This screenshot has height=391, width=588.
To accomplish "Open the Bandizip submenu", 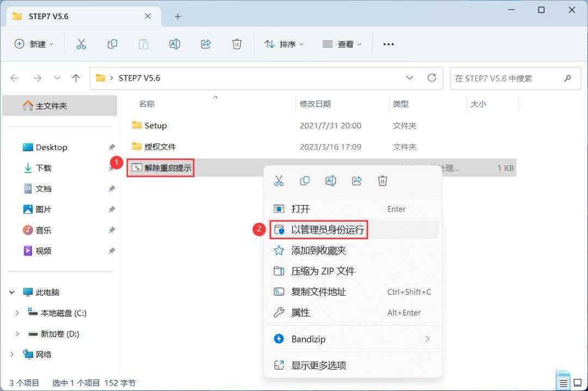I will click(x=353, y=339).
